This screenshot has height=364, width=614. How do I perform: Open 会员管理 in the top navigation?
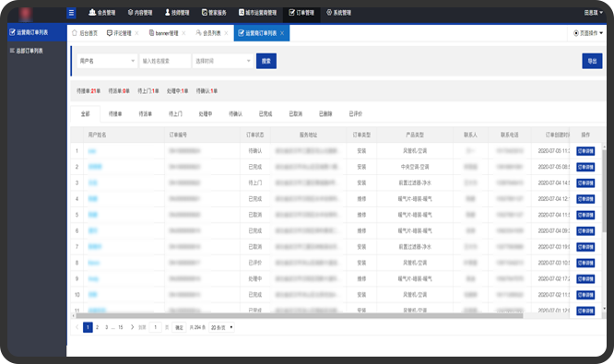pos(101,13)
